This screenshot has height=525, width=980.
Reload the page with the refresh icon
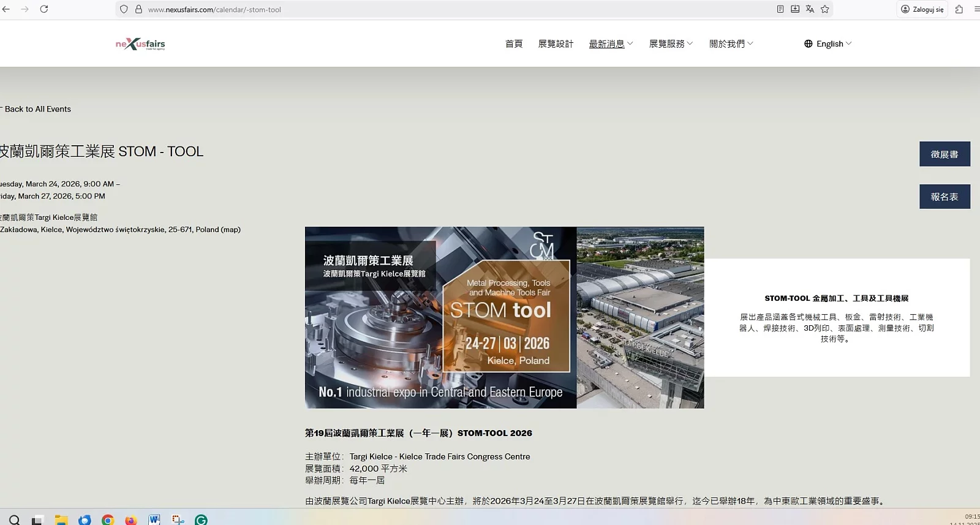44,9
